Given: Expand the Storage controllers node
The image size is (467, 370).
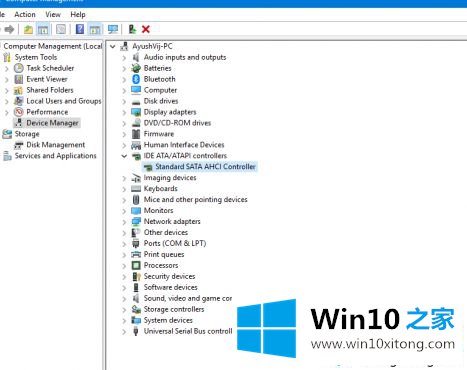Looking at the screenshot, I should pyautogui.click(x=124, y=310).
